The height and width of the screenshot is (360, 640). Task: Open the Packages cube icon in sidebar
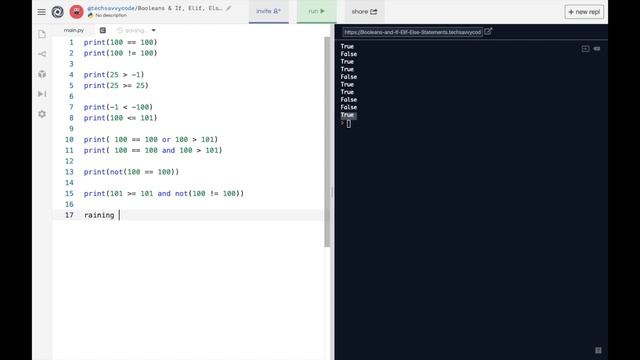42,74
